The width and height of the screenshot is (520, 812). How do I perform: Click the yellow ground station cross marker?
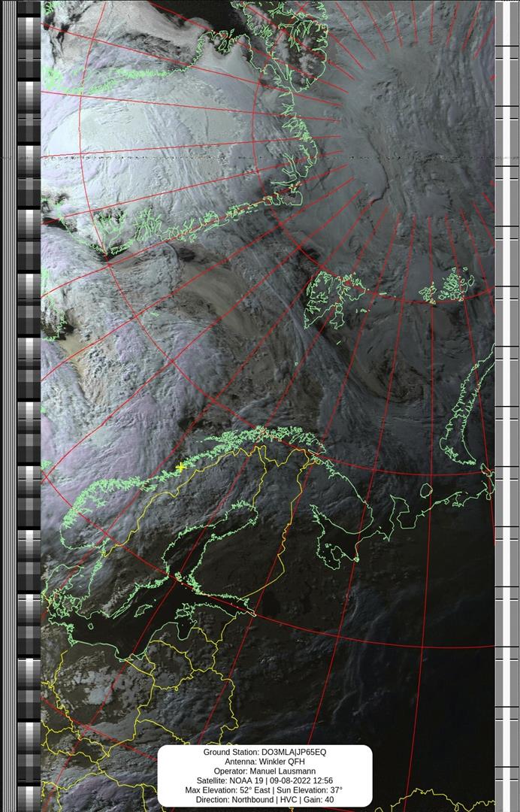180,468
